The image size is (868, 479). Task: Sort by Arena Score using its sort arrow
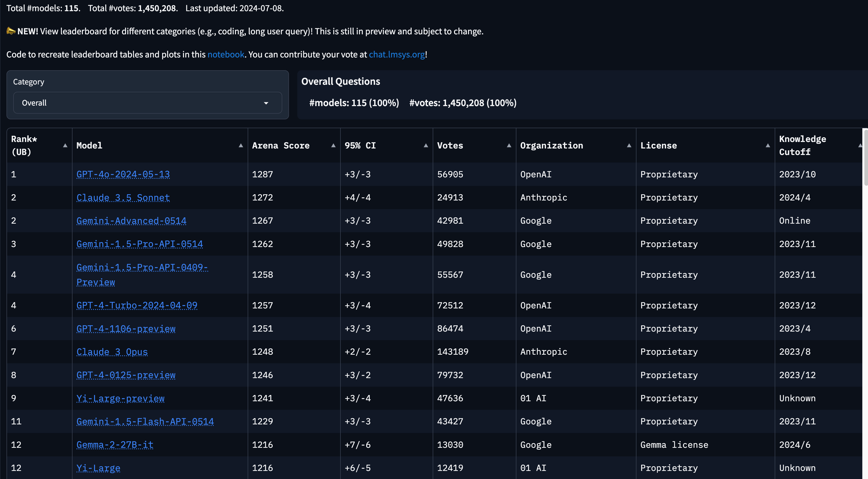333,145
